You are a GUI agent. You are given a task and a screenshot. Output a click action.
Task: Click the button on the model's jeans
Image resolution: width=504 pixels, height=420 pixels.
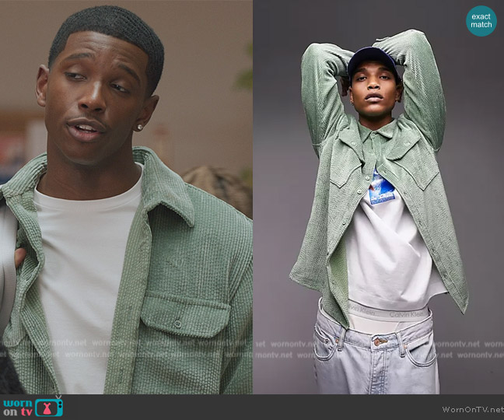click(379, 340)
